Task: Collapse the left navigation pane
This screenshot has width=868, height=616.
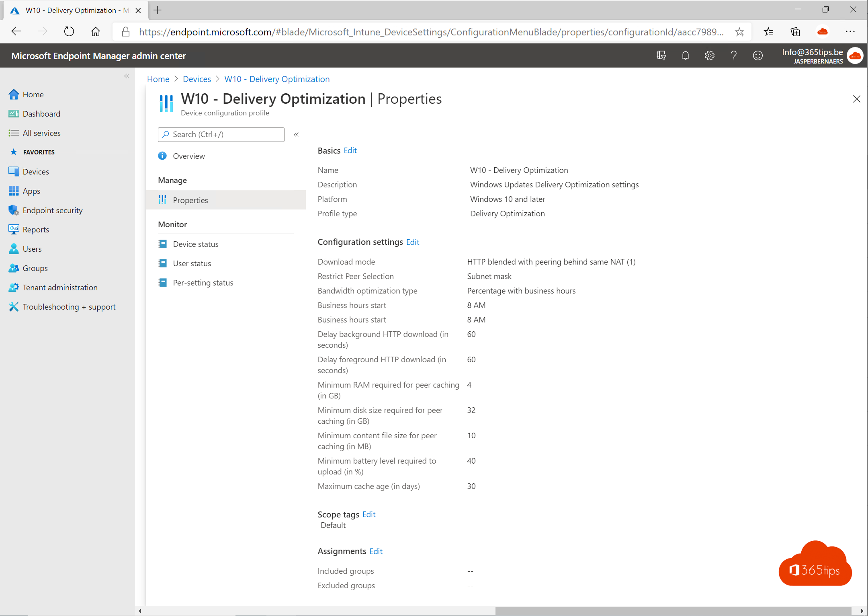Action: pos(126,76)
